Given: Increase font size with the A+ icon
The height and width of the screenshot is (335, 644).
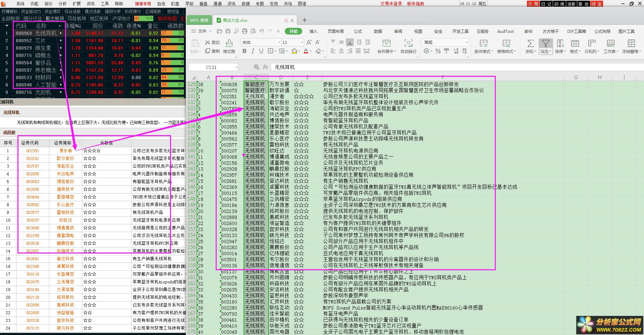Looking at the screenshot, I should coord(309,42).
